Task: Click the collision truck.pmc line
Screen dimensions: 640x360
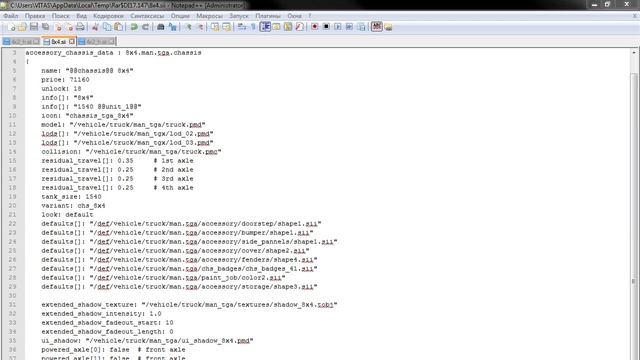Action: tap(131, 152)
